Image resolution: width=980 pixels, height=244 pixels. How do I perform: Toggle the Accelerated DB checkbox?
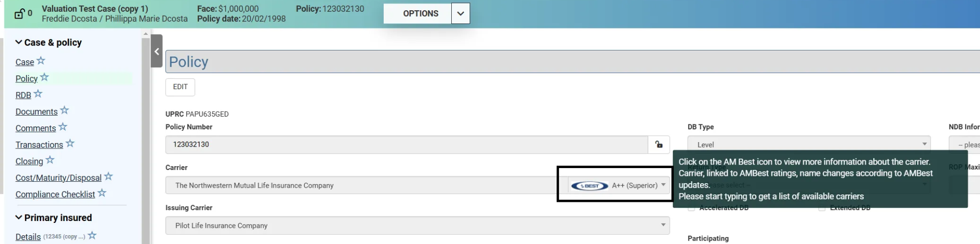(691, 208)
